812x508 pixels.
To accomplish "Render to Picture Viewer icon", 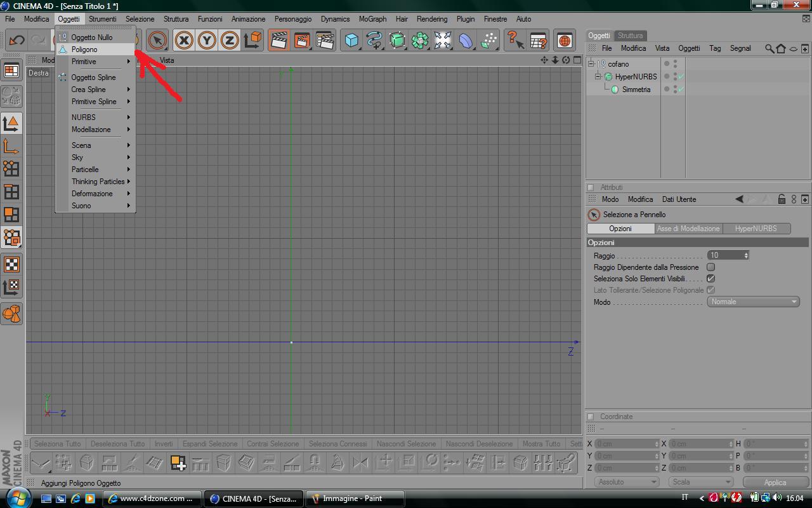I will tap(301, 41).
